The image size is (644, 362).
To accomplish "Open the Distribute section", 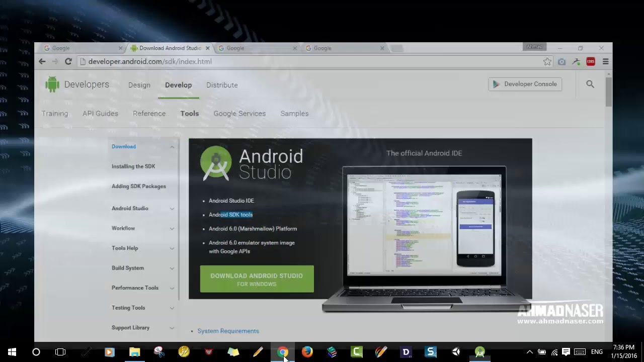I will pyautogui.click(x=222, y=85).
